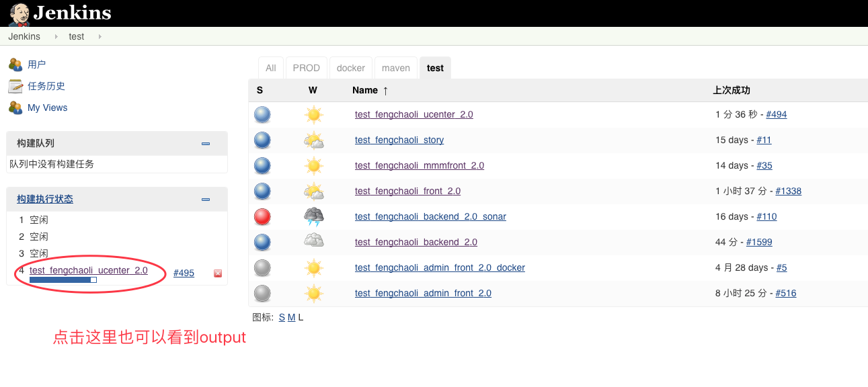Image resolution: width=868 pixels, height=387 pixels.
Task: Click blue status ball for test_fengchaoli_ucenter_2.0
Action: pyautogui.click(x=262, y=114)
